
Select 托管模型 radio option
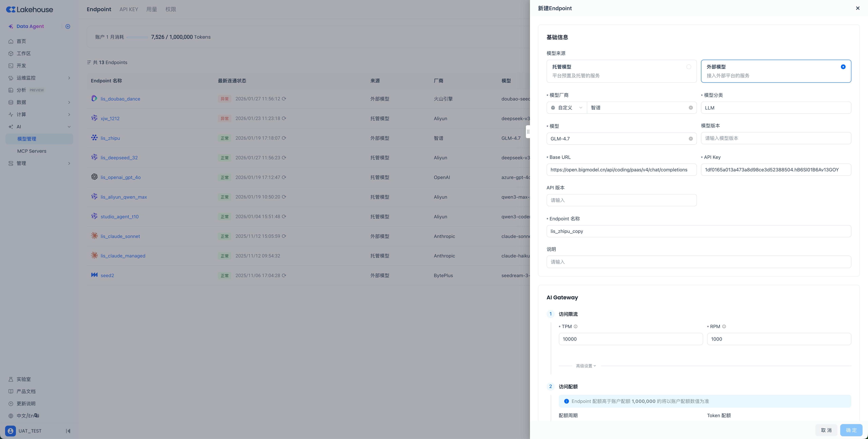pos(688,67)
